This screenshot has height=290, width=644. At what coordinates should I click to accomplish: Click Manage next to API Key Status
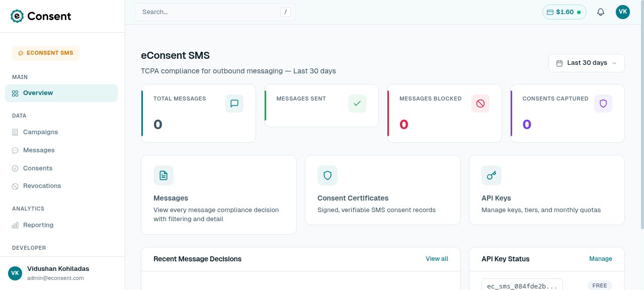pos(601,258)
